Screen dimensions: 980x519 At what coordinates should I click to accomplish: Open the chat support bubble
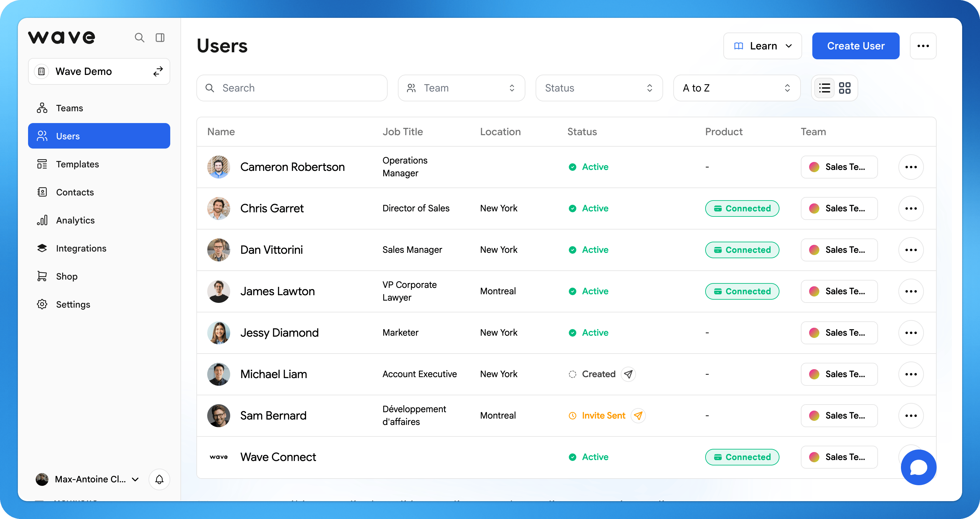tap(918, 467)
